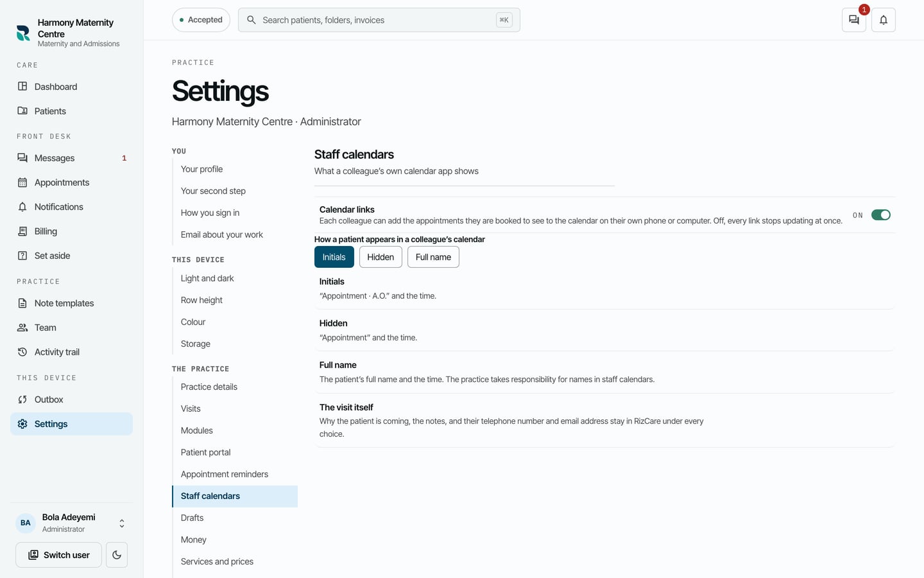Open Storage settings section

[x=235, y=344]
